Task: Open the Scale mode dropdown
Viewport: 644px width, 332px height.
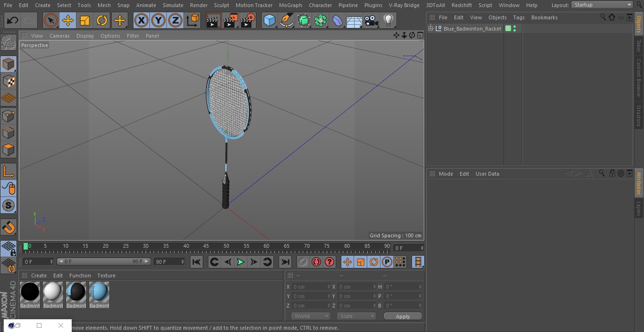Action: (356, 316)
